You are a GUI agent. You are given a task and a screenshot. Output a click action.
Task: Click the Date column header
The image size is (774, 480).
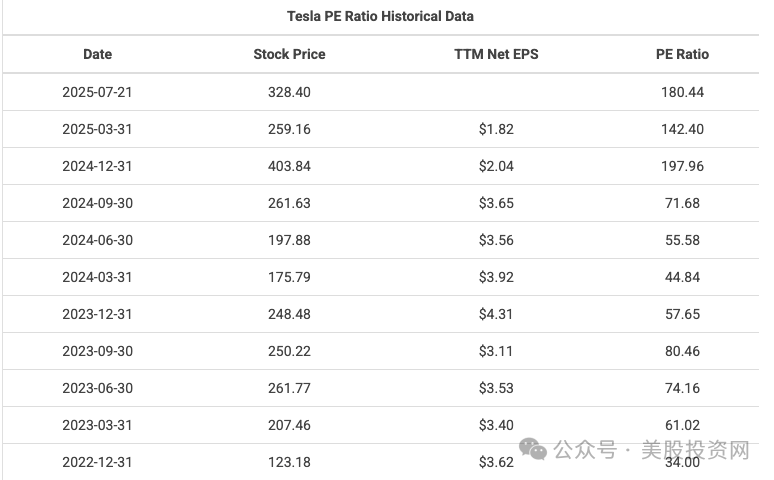pos(97,54)
